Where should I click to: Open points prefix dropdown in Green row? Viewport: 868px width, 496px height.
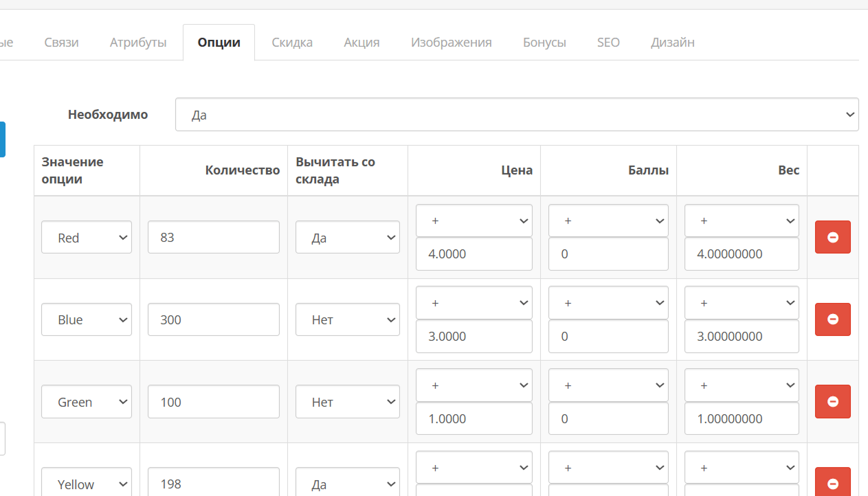click(608, 385)
